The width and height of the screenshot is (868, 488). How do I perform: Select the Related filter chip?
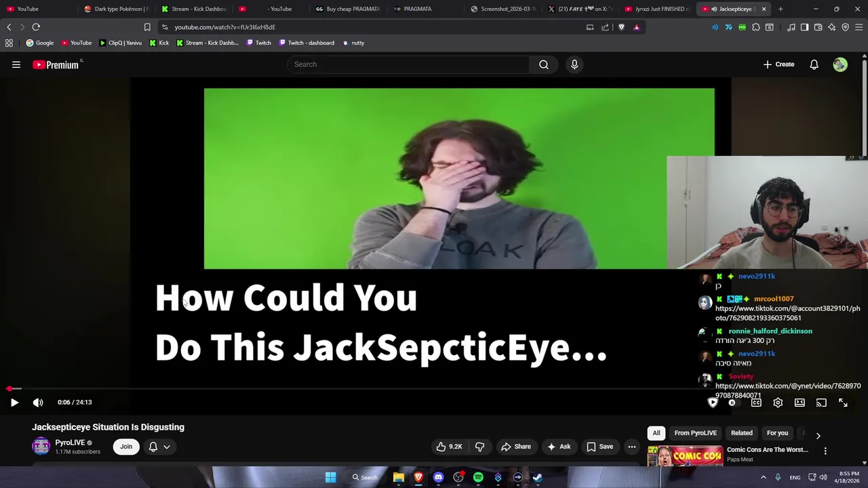(742, 433)
